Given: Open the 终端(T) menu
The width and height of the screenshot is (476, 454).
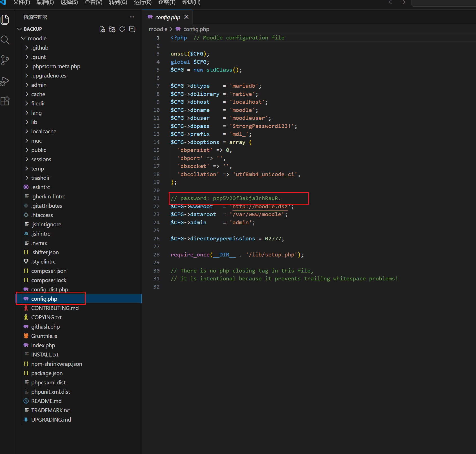Looking at the screenshot, I should 167,3.
